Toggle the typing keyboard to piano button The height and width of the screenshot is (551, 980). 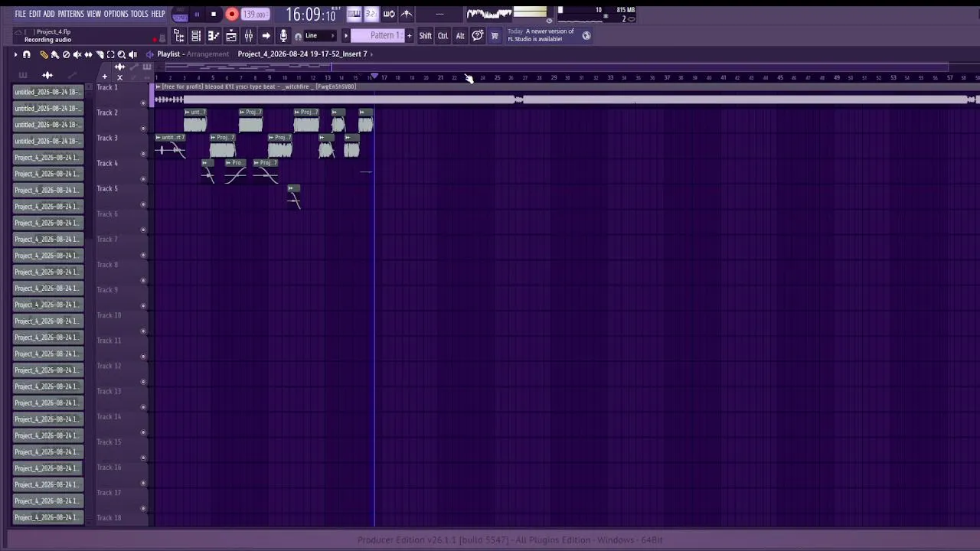(x=354, y=14)
